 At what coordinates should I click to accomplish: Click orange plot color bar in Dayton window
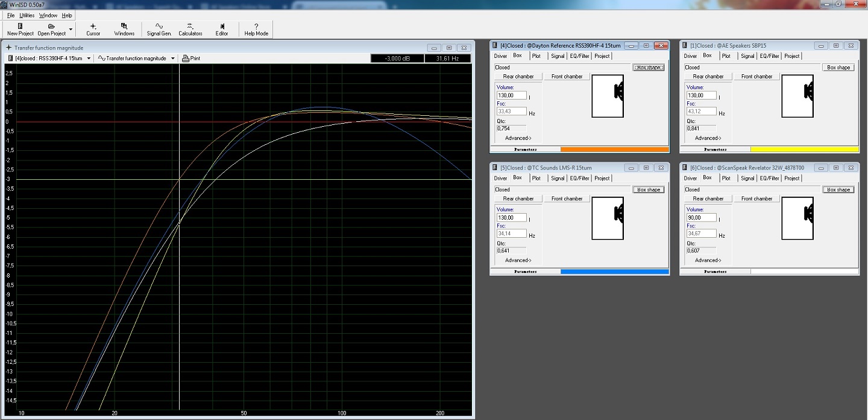(614, 149)
